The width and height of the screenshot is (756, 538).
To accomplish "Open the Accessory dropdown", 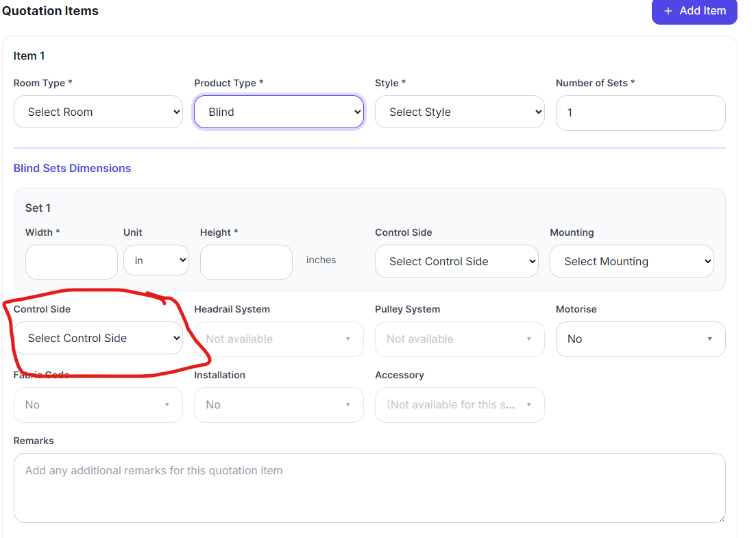I will (x=459, y=405).
